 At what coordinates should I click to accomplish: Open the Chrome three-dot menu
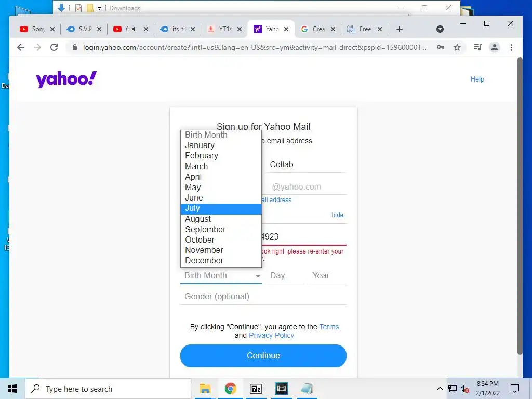pyautogui.click(x=511, y=47)
